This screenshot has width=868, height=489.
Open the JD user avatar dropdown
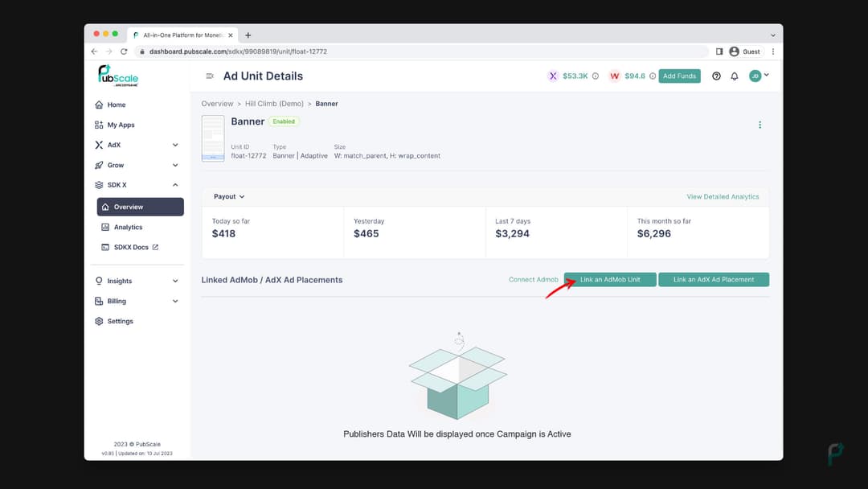point(759,76)
